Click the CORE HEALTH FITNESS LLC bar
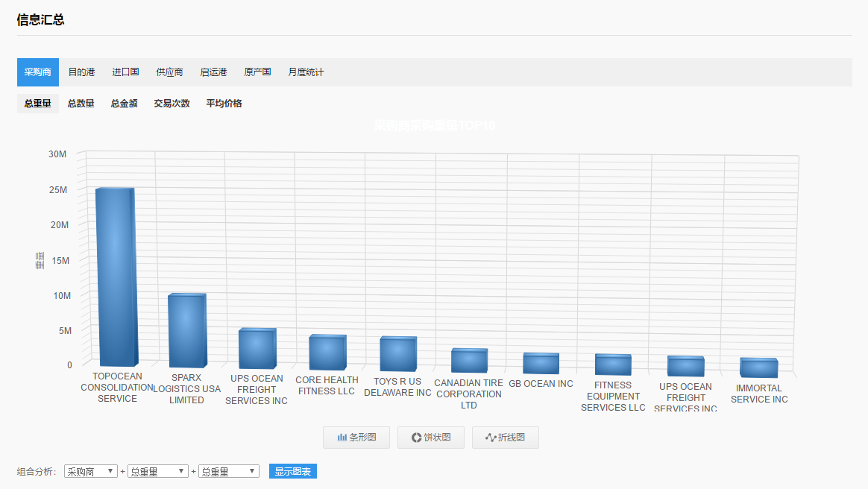Image resolution: width=868 pixels, height=489 pixels. (327, 353)
